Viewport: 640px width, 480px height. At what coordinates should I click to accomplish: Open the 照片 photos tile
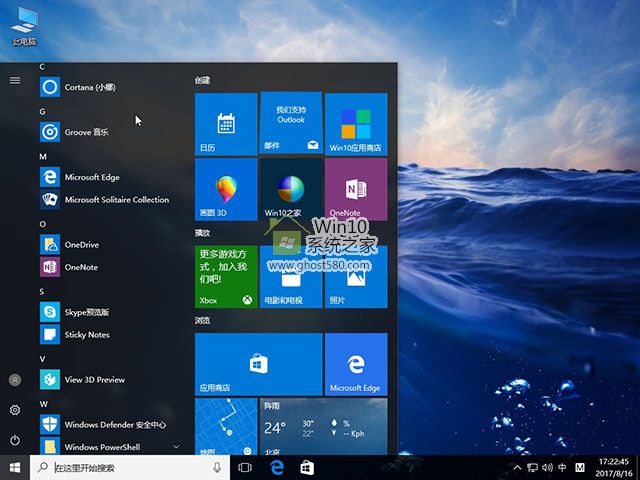point(356,277)
